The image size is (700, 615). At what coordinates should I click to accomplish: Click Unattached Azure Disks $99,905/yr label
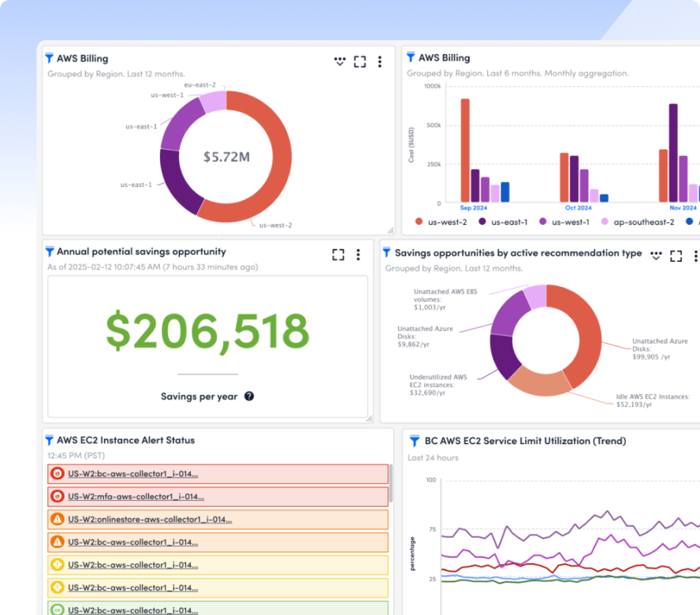660,348
